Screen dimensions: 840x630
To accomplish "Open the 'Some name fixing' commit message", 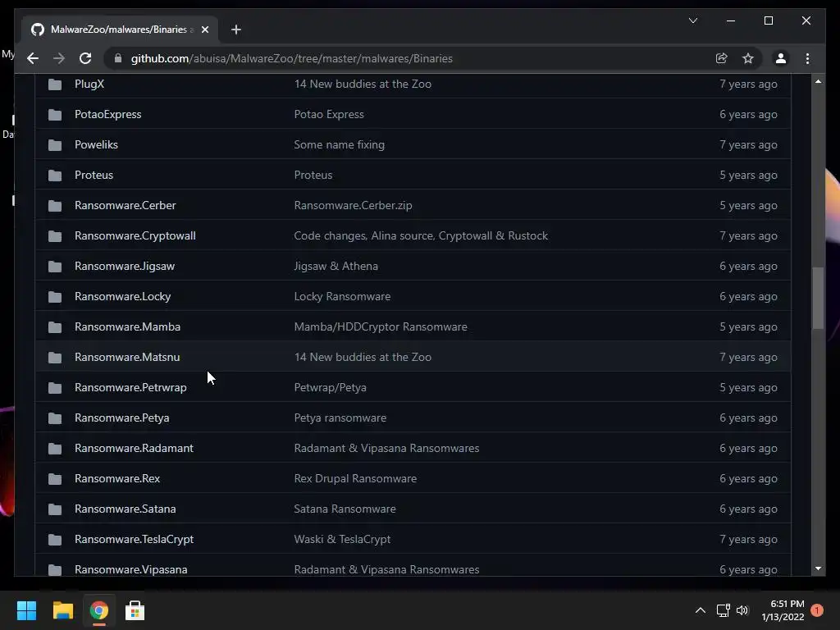I will point(339,144).
